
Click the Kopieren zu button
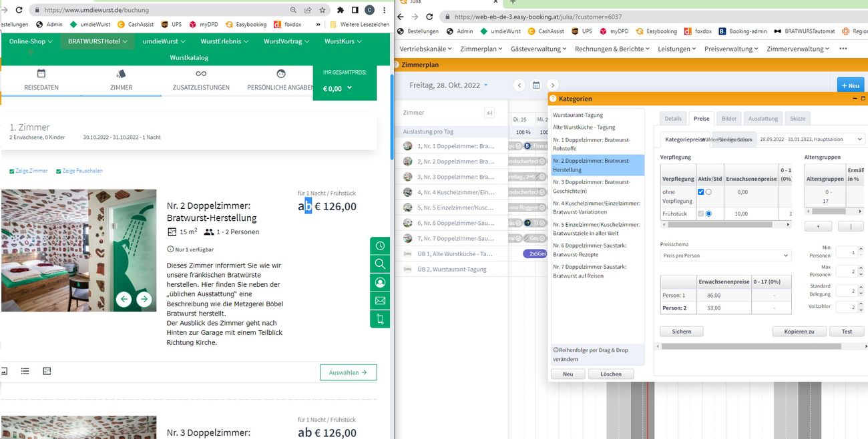[x=800, y=332]
